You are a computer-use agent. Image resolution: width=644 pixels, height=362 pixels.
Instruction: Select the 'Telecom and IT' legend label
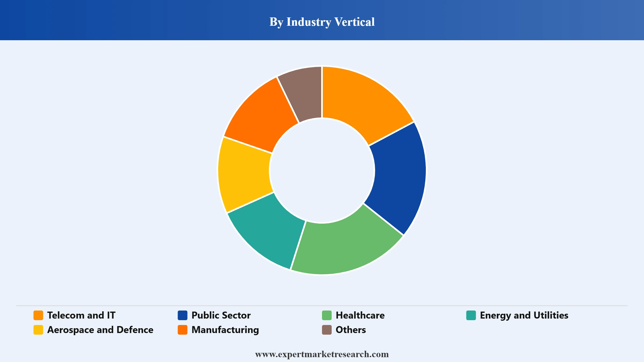81,315
